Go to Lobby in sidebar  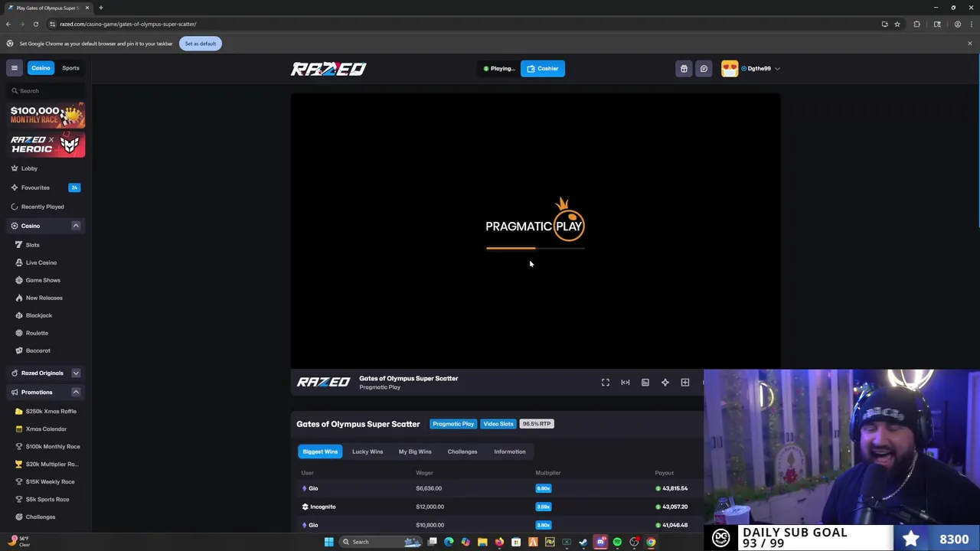click(x=29, y=168)
